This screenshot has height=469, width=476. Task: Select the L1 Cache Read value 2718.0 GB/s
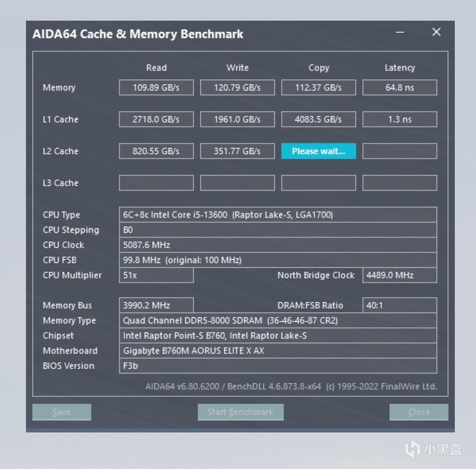coord(156,119)
